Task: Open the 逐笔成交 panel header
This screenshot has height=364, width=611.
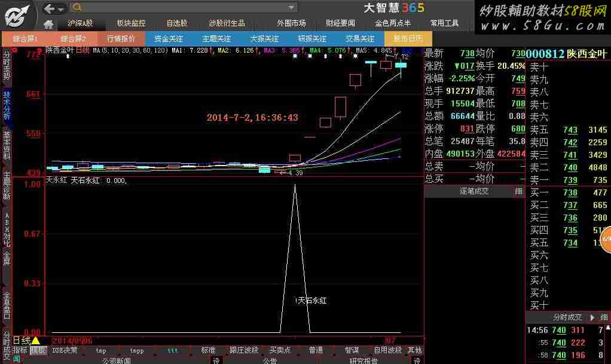Action: pyautogui.click(x=474, y=191)
